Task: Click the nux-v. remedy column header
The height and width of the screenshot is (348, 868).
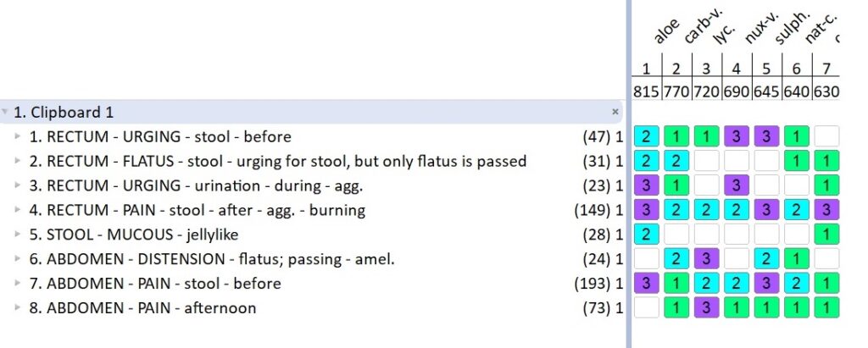Action: click(755, 34)
